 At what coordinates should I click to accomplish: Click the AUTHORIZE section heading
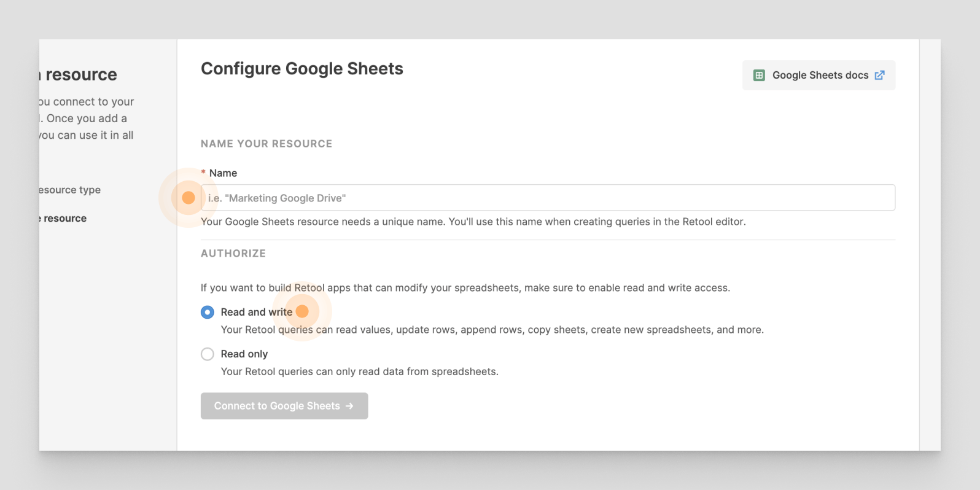coord(233,254)
